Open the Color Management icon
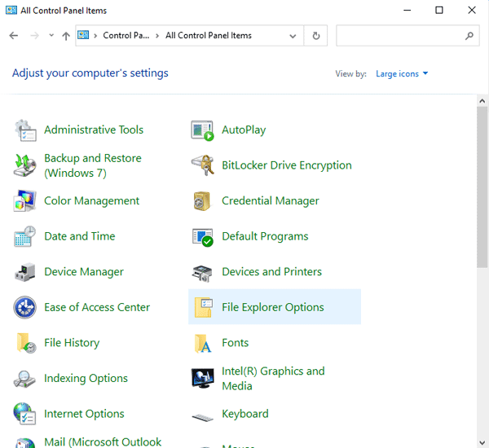Image resolution: width=489 pixels, height=448 pixels. pyautogui.click(x=25, y=200)
